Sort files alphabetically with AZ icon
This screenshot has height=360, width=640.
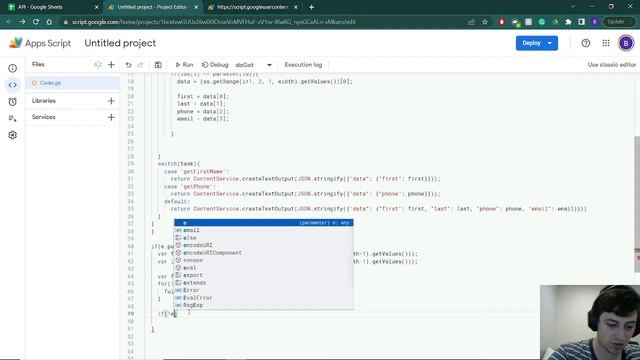98,64
